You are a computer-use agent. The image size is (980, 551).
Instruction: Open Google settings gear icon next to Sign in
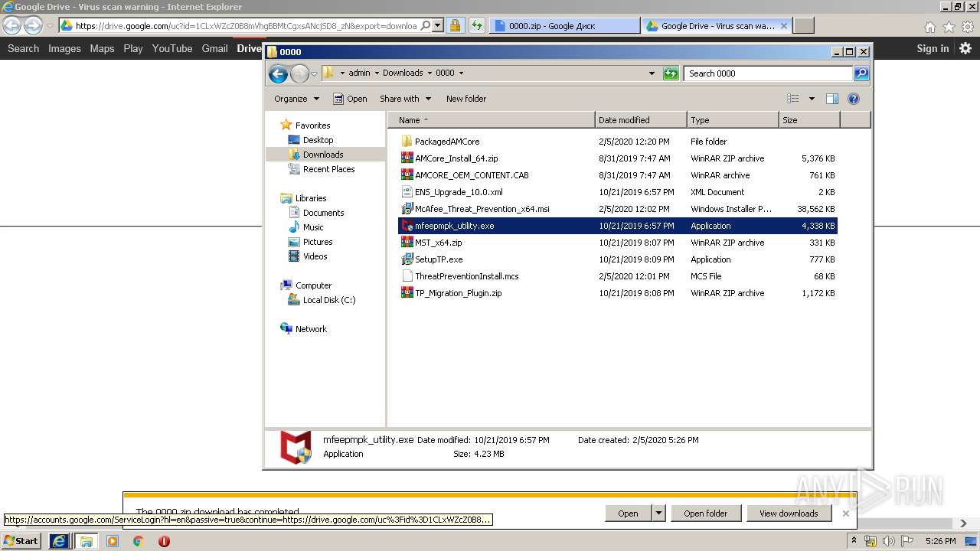(x=965, y=48)
